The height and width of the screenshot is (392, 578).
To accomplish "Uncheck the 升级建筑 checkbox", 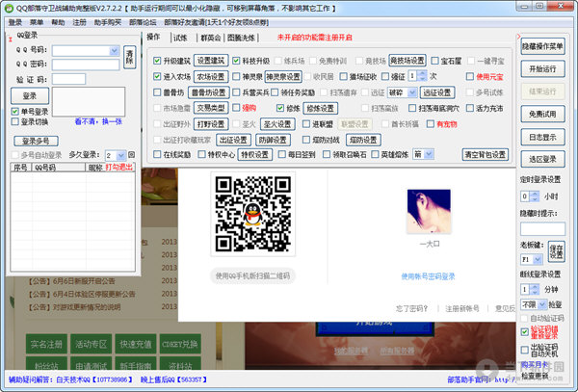I will [157, 61].
